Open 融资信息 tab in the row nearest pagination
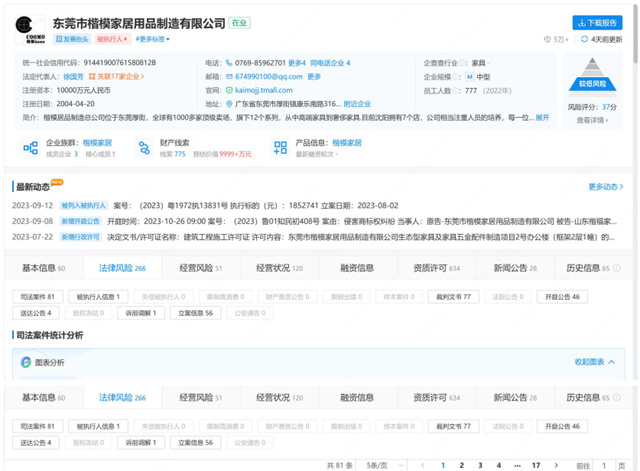 pyautogui.click(x=357, y=397)
